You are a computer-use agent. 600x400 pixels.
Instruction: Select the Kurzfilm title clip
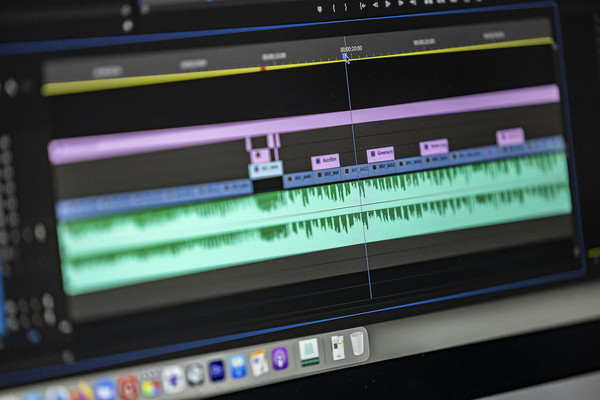coord(326,161)
